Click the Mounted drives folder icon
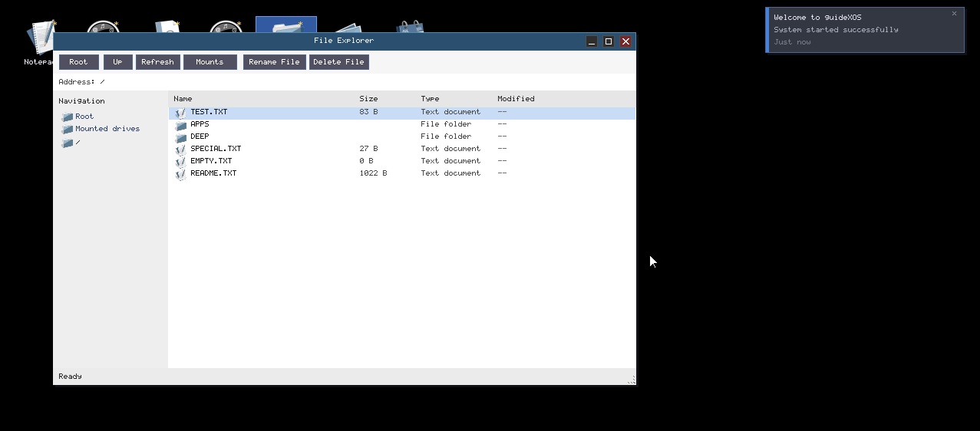This screenshot has width=980, height=431. click(x=68, y=130)
